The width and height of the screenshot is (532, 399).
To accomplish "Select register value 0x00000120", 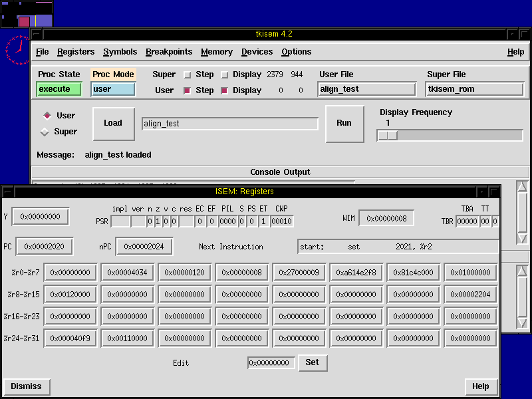I will click(x=185, y=273).
